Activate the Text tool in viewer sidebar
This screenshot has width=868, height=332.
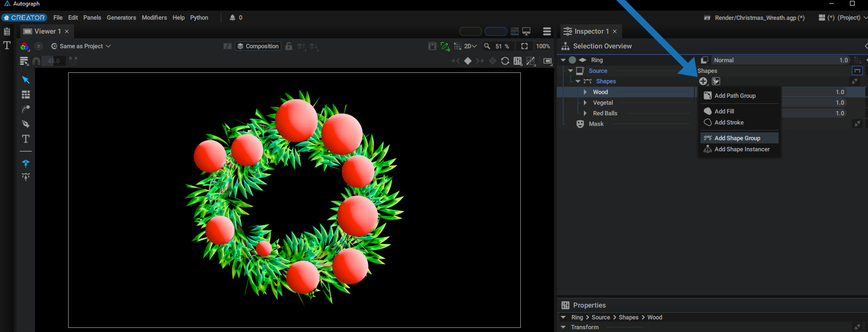[x=26, y=139]
